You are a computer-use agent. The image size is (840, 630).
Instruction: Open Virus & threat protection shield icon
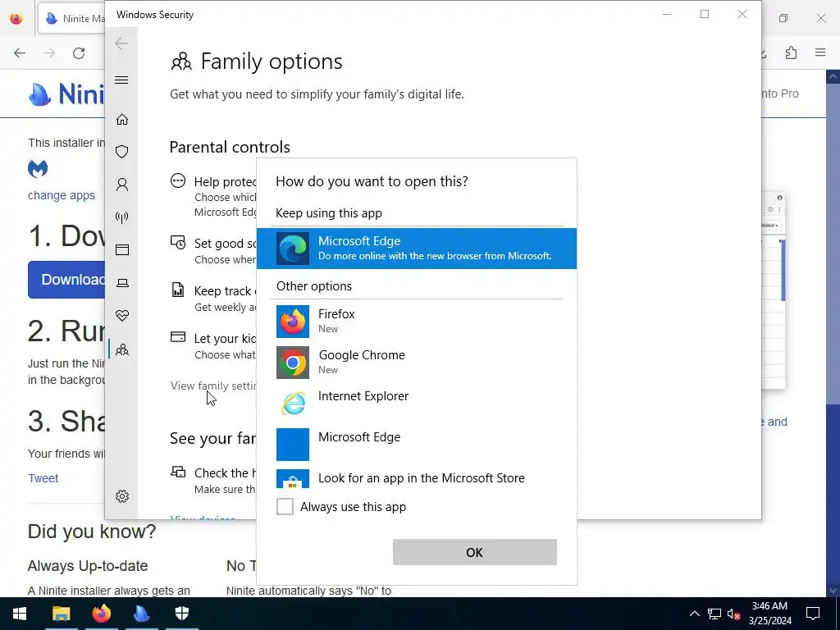click(122, 152)
